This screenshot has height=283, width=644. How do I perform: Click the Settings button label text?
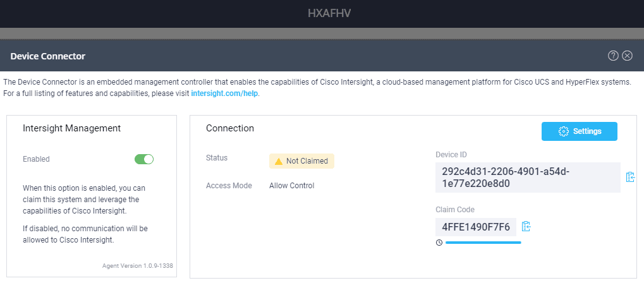pos(587,131)
